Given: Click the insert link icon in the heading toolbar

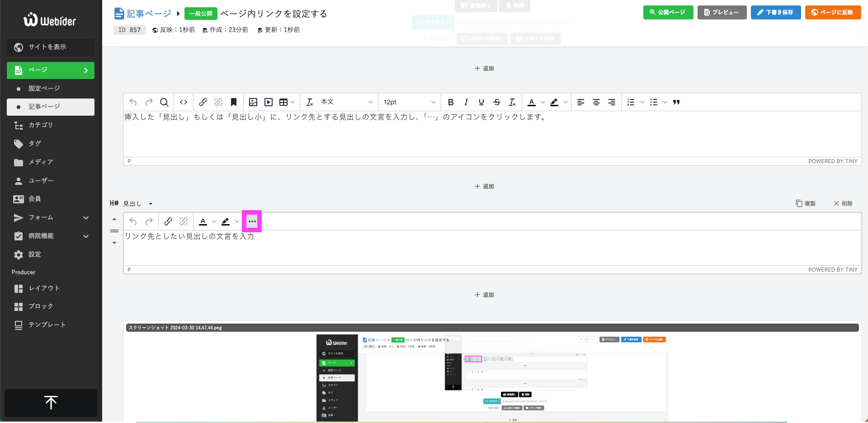Looking at the screenshot, I should coord(168,221).
